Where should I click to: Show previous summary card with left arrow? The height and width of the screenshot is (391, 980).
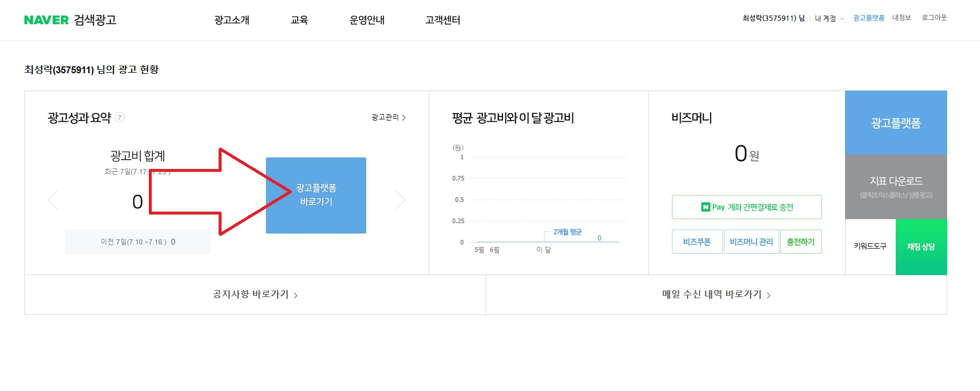[x=53, y=200]
